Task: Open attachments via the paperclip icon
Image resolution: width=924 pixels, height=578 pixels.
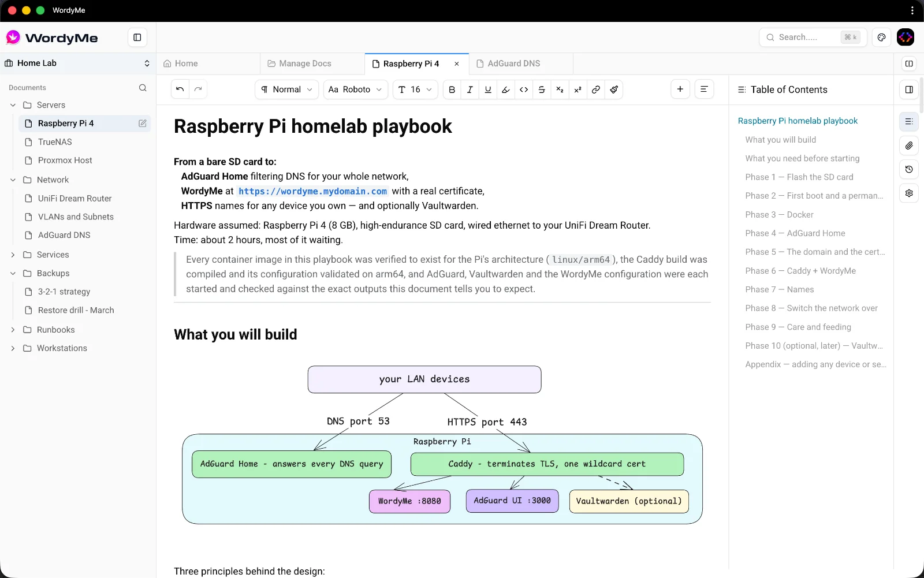Action: click(x=909, y=146)
